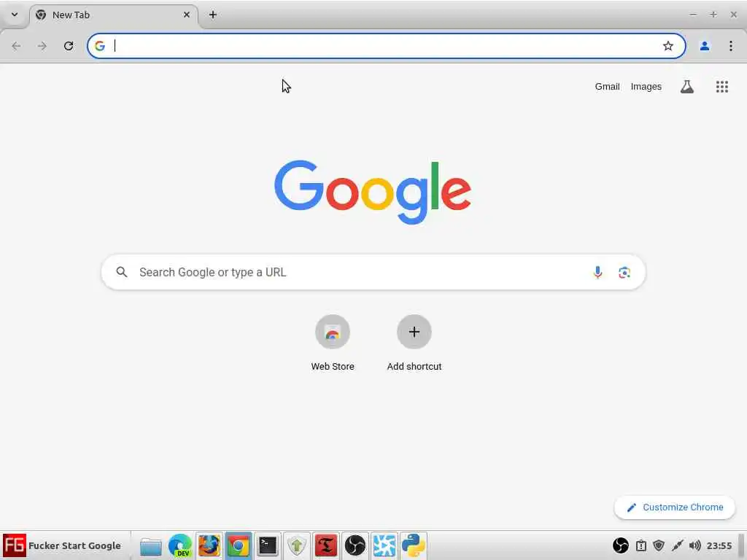Open a new tab with plus button

coord(213,15)
